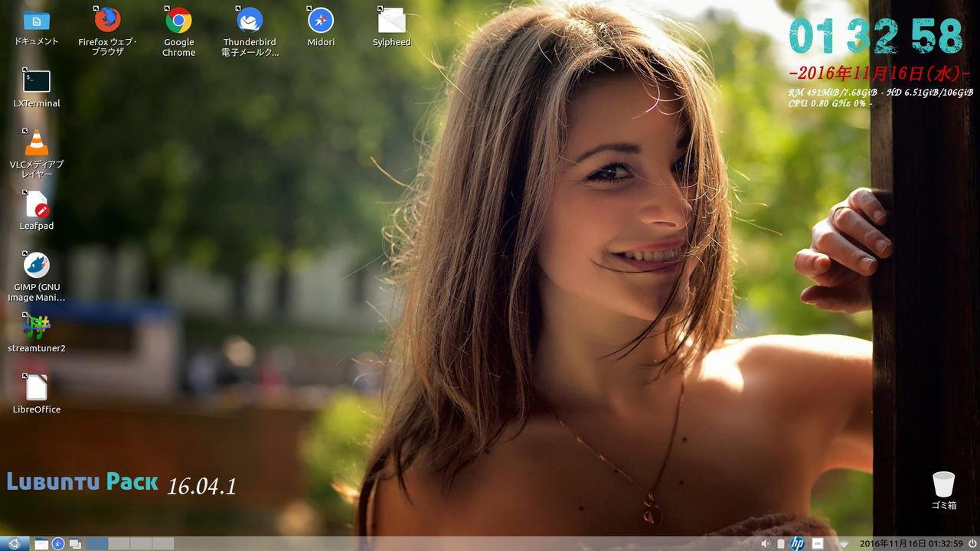980x551 pixels.
Task: Launch Google Chrome from desktop
Action: click(178, 20)
